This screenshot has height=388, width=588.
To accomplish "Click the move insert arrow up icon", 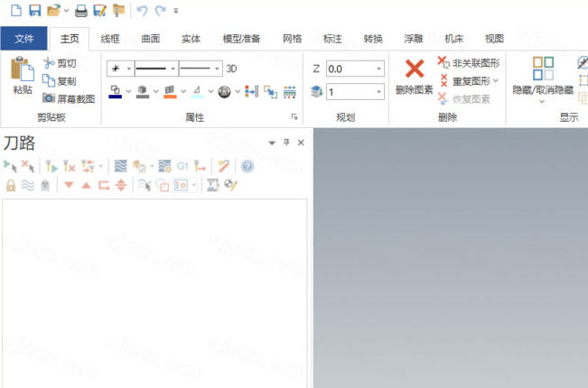I will pos(86,185).
